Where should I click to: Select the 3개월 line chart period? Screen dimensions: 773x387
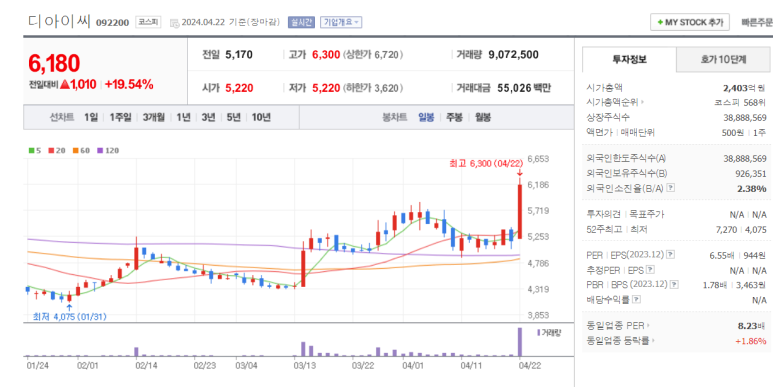tap(154, 117)
